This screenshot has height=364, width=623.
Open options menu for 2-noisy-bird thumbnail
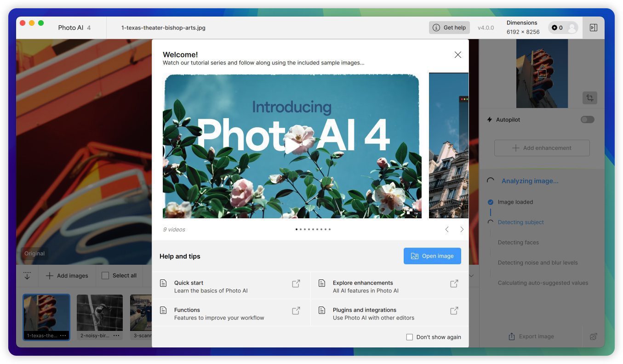pyautogui.click(x=116, y=336)
